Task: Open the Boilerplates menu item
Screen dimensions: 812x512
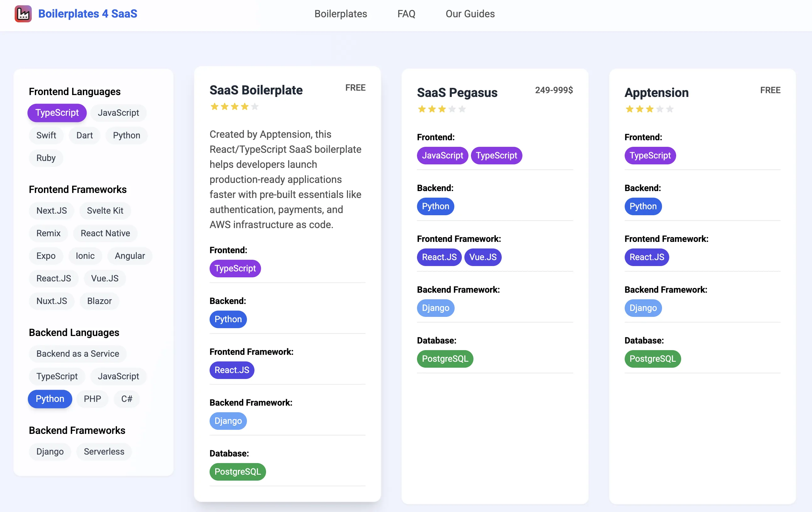Action: tap(340, 14)
